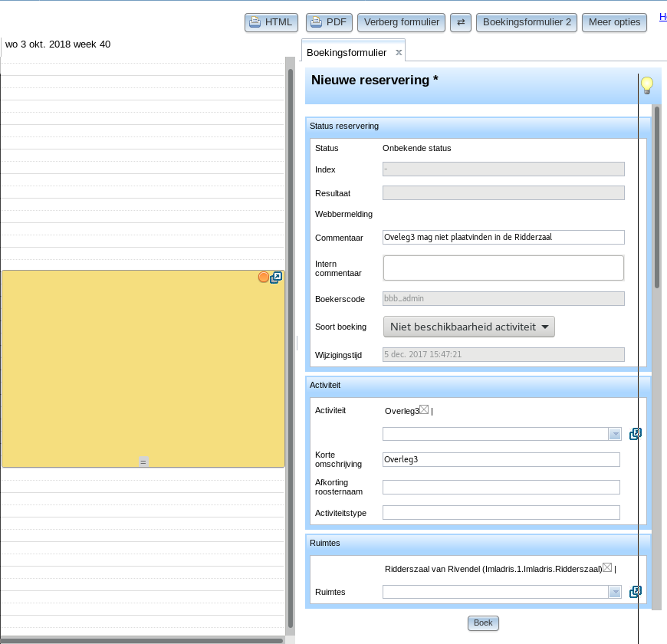Open booking in new window icon on yellow block
667x644 pixels.
[276, 278]
